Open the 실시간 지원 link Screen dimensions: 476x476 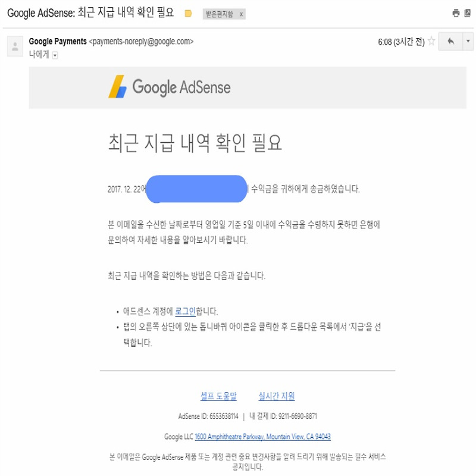[277, 396]
